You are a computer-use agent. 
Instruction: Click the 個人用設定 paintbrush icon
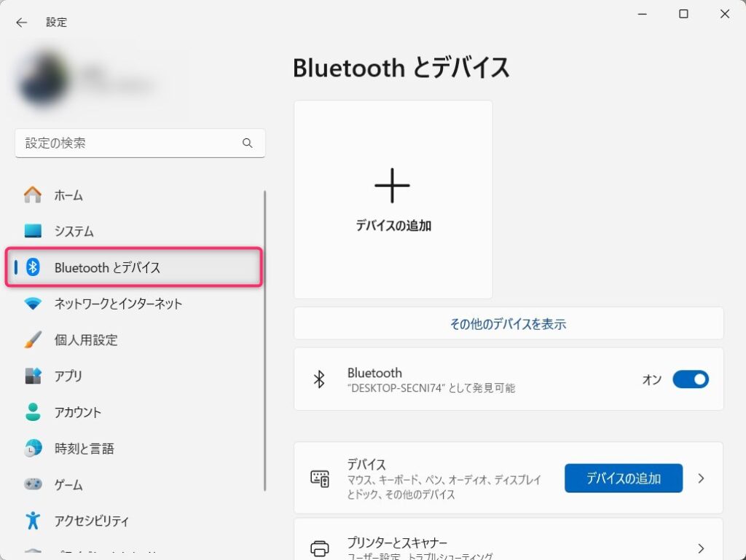pyautogui.click(x=33, y=340)
